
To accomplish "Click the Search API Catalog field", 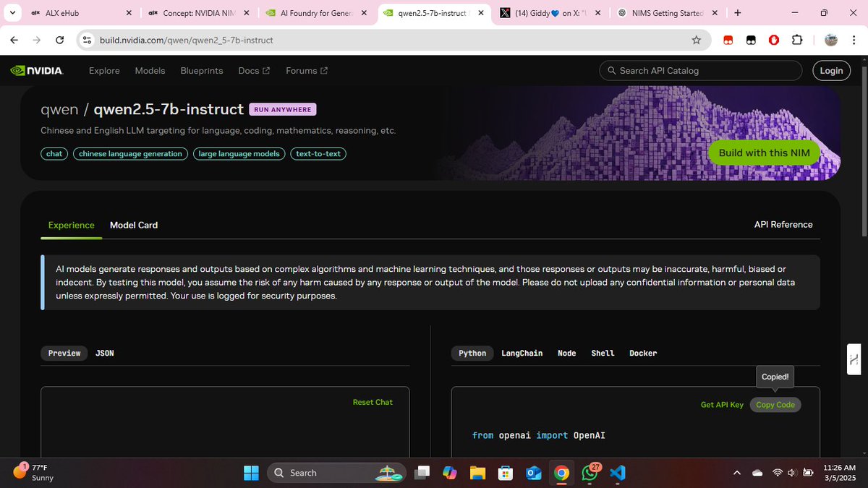I will 701,71.
